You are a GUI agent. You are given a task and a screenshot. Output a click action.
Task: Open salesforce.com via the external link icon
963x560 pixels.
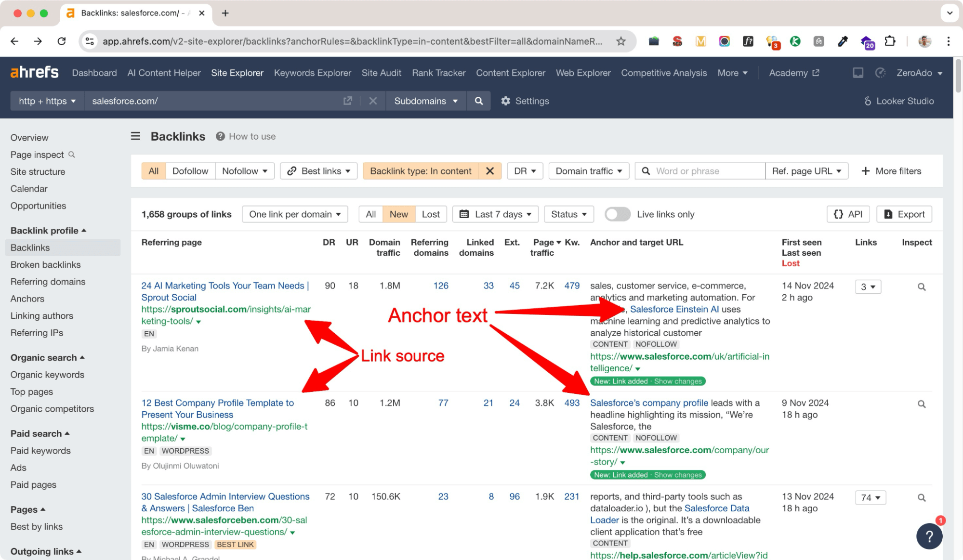[348, 101]
